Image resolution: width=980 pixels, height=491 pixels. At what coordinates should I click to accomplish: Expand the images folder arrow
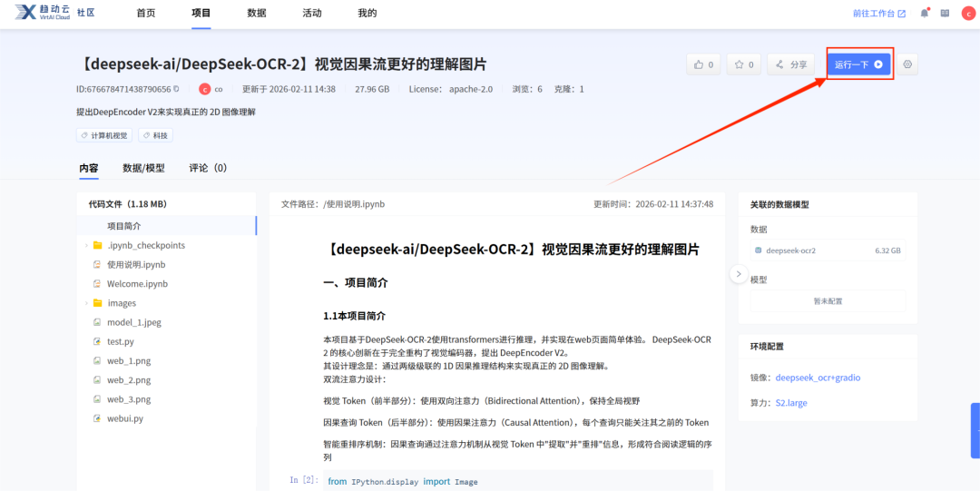(86, 303)
